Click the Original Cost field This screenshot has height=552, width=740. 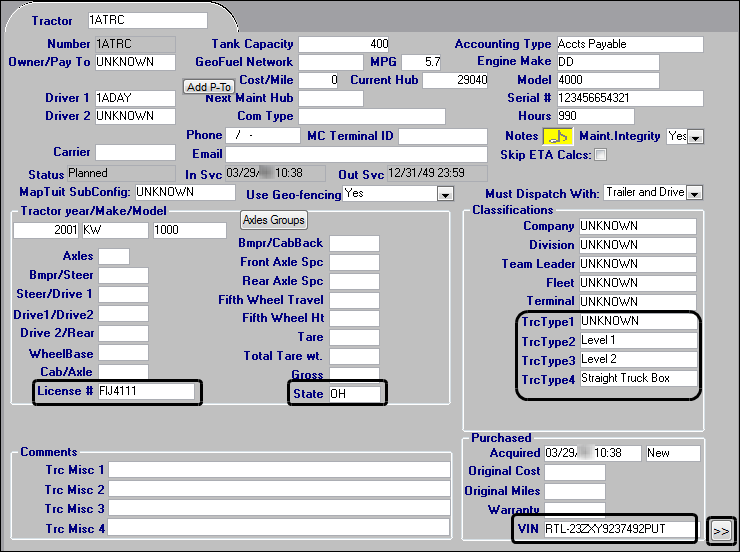pos(574,472)
